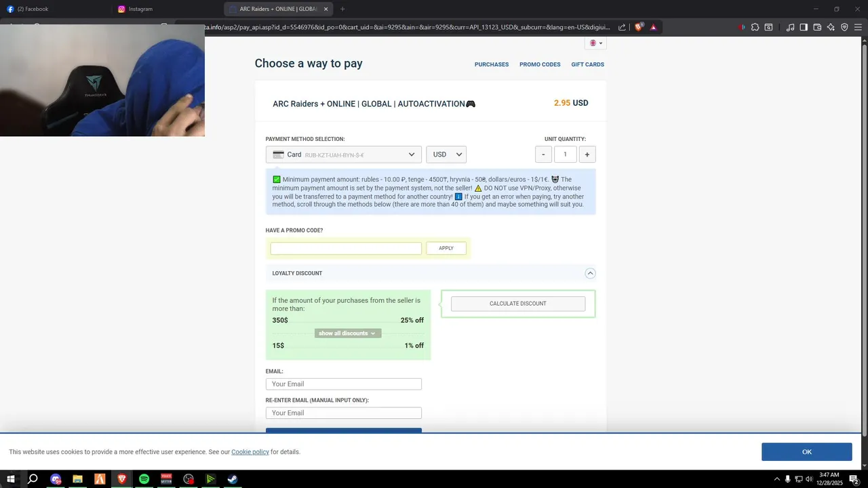Screen dimensions: 868x488
Task: Click the '25% off' discount text
Action: pos(412,320)
